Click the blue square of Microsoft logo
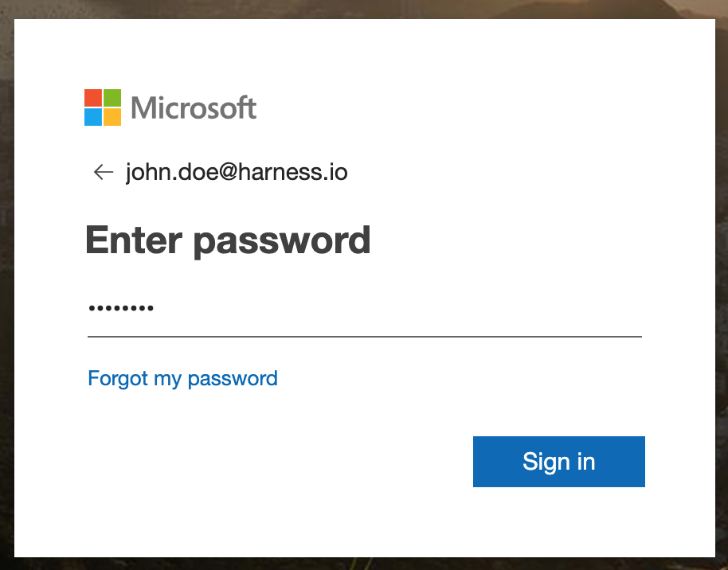The height and width of the screenshot is (570, 728). tap(93, 117)
